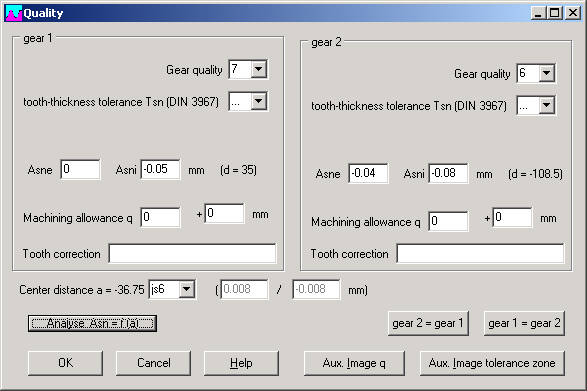Click gear 1 Asni field showing -0.05
587x391 pixels.
[x=160, y=170]
